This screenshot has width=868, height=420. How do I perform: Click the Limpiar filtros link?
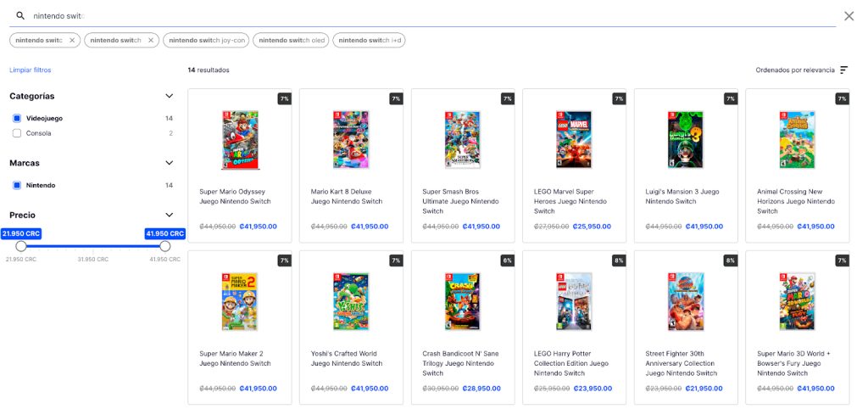point(31,70)
